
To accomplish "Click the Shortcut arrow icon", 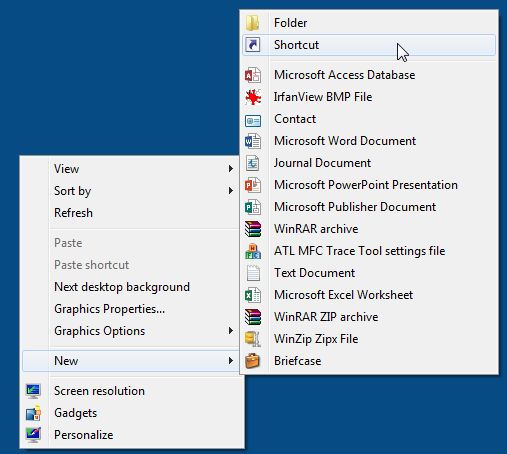I will tap(253, 45).
